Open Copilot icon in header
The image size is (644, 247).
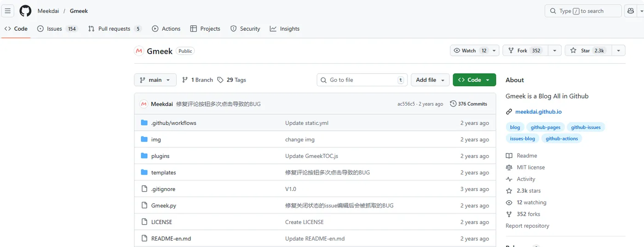pyautogui.click(x=630, y=11)
